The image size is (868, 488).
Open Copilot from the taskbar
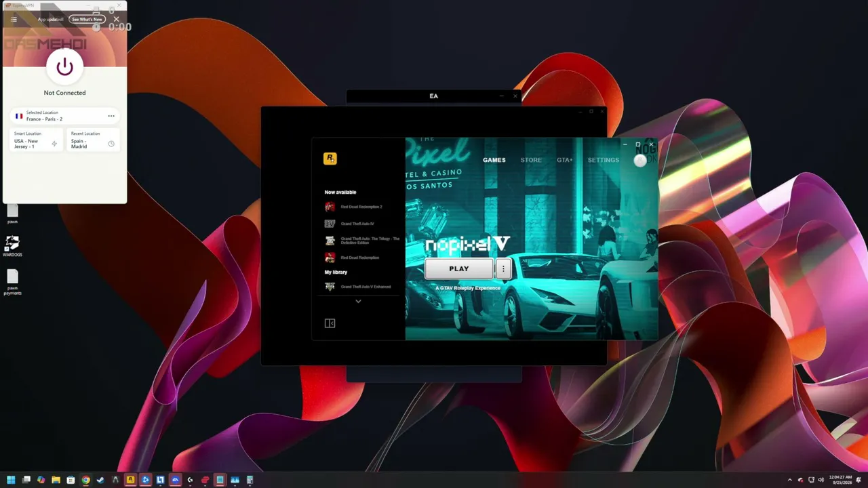coord(41,480)
